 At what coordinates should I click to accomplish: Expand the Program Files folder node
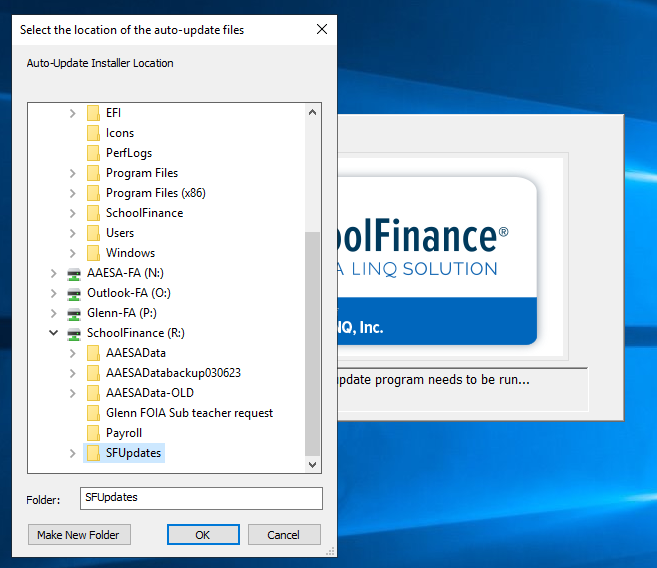72,173
